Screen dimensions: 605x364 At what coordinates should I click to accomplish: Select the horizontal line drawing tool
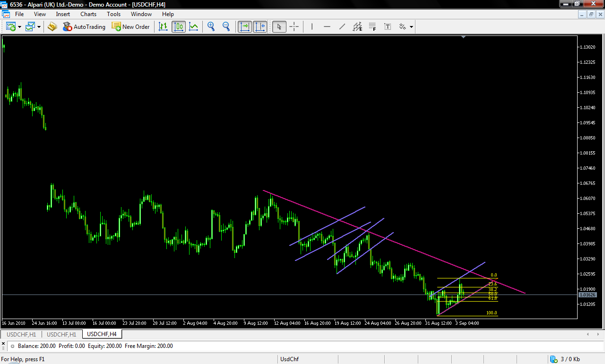pyautogui.click(x=327, y=26)
